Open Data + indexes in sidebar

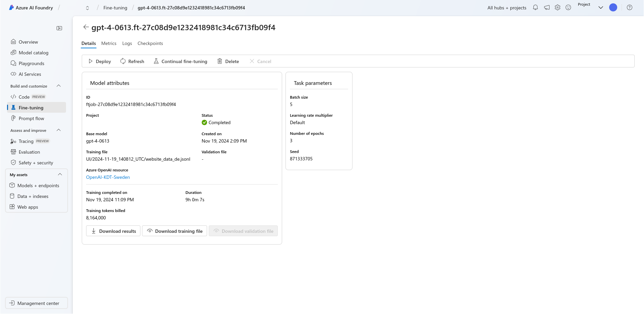tap(36, 196)
